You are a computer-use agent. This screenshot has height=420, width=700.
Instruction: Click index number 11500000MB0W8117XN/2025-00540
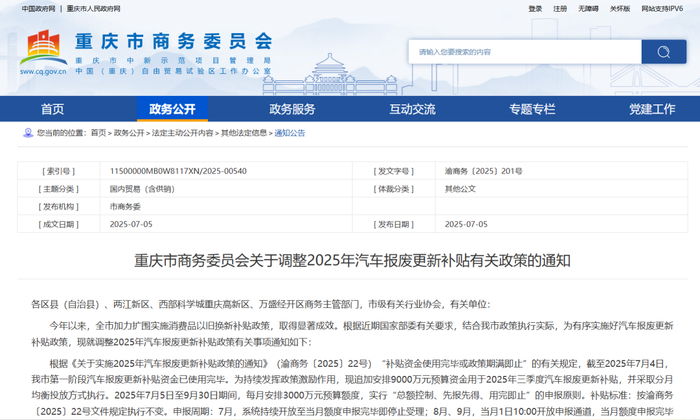tap(178, 171)
